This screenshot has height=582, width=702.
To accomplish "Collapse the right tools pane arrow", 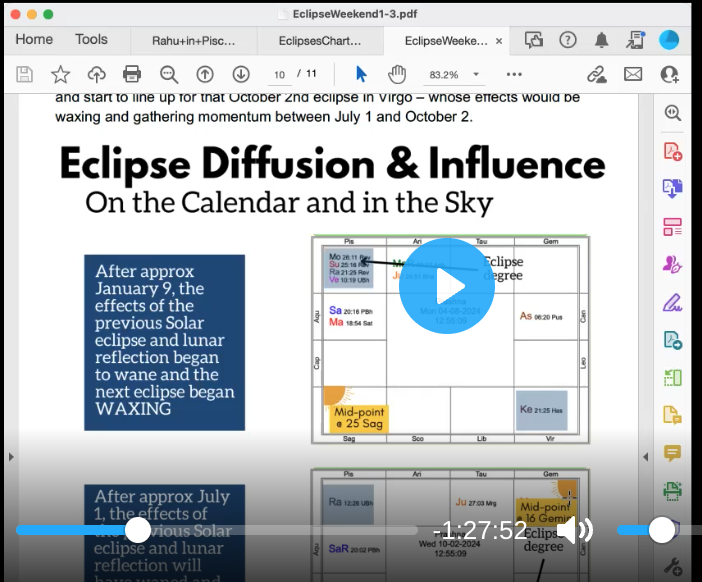I will 645,457.
